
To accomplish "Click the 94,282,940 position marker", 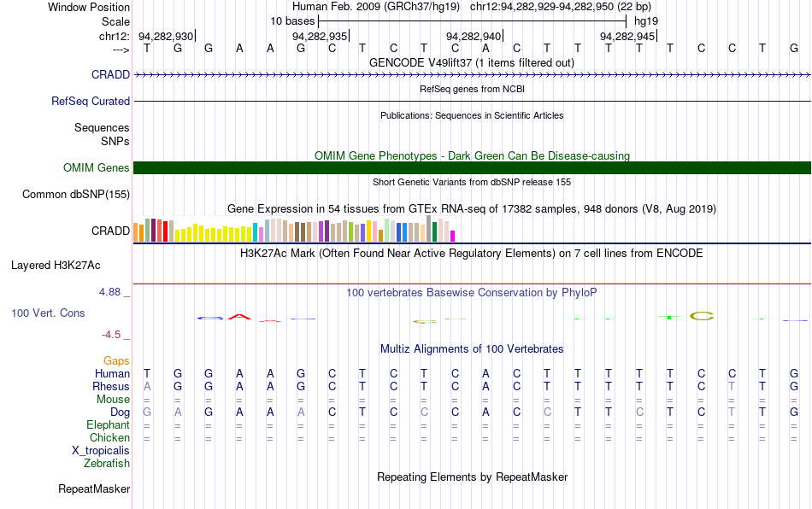I will 474,36.
